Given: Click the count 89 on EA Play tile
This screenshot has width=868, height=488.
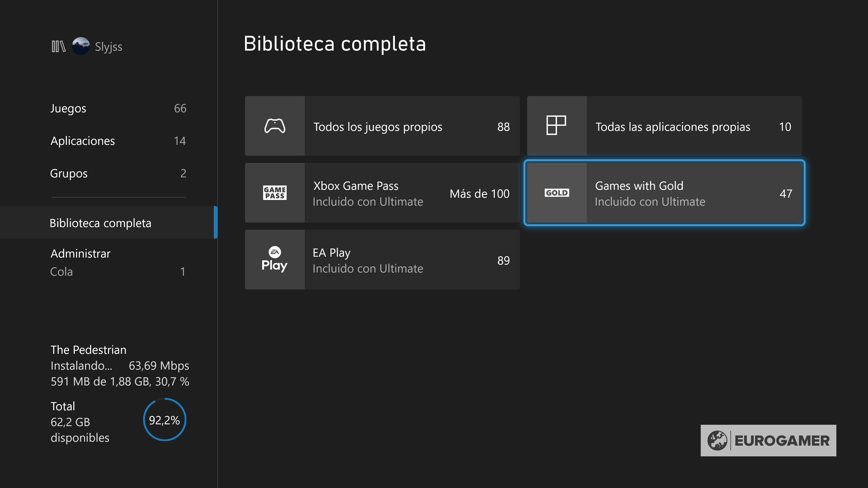Looking at the screenshot, I should (503, 261).
